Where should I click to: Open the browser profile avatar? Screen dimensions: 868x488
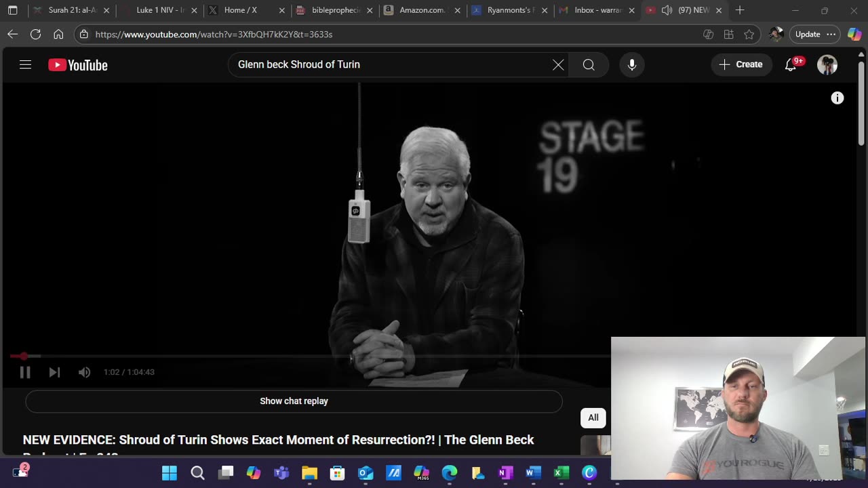click(x=776, y=34)
